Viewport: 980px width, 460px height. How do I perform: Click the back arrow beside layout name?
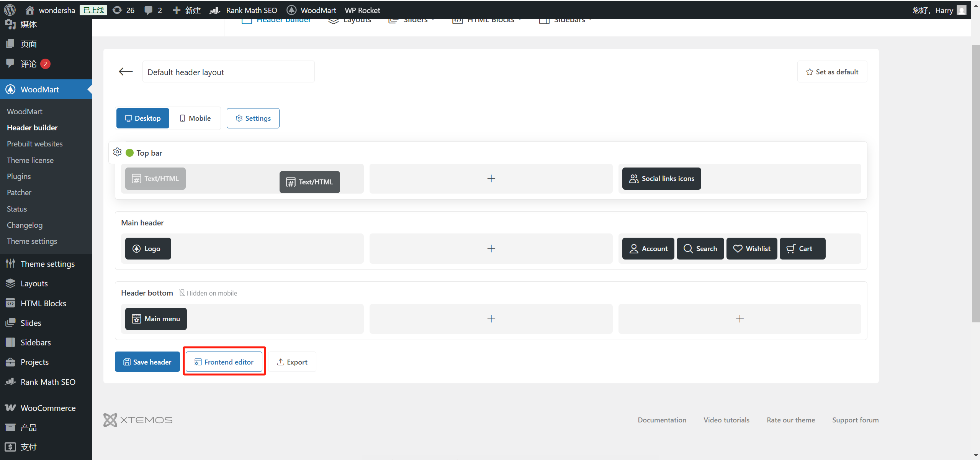125,72
